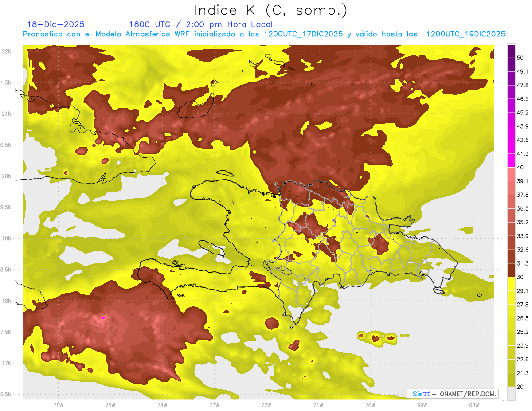Image resolution: width=532 pixels, height=411 pixels.
Task: Click the legend value '23.9'
Action: click(522, 346)
